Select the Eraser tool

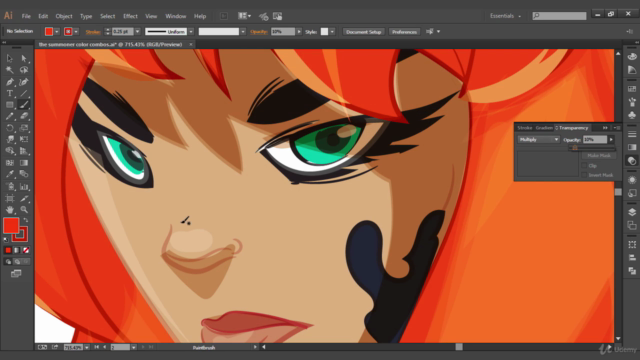24,116
